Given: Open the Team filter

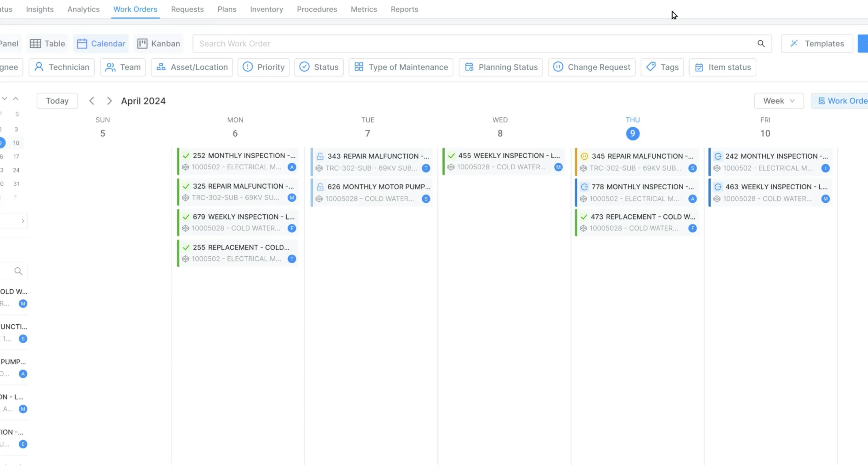Looking at the screenshot, I should [x=123, y=67].
